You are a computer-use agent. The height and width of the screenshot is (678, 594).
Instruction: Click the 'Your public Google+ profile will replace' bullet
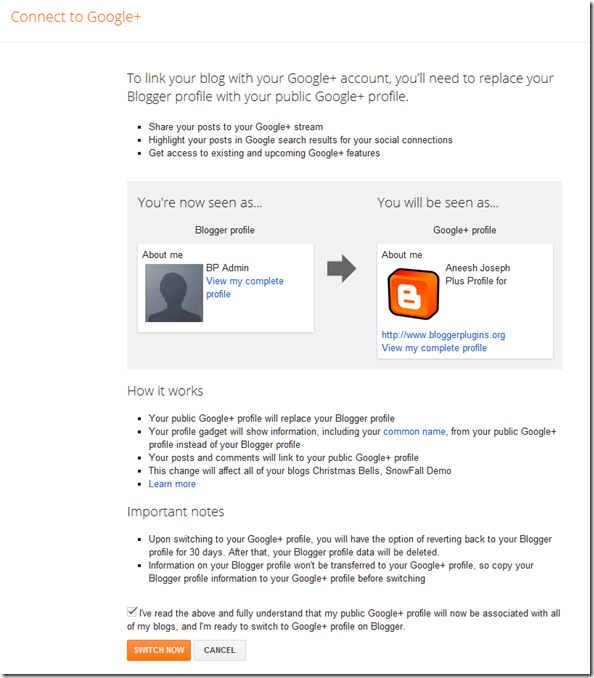pyautogui.click(x=271, y=419)
